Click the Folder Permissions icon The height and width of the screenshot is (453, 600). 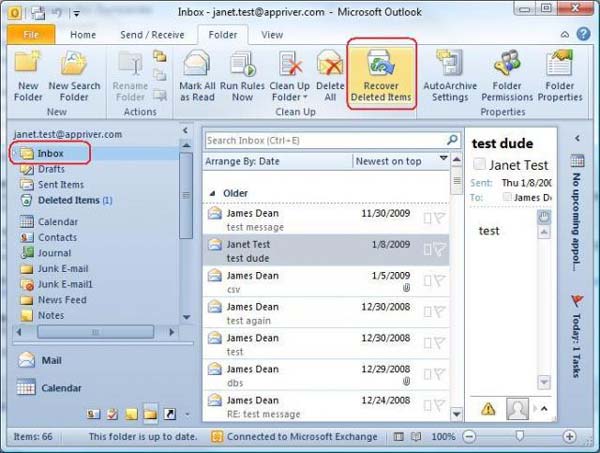coord(505,64)
